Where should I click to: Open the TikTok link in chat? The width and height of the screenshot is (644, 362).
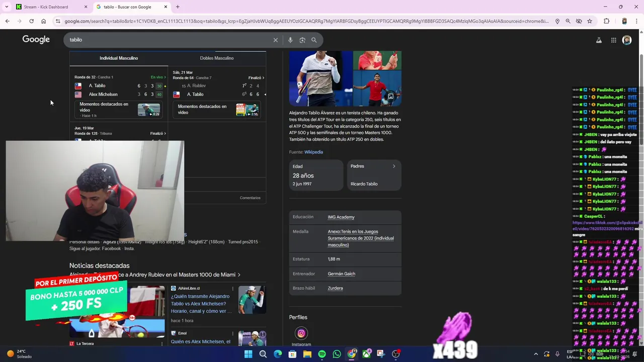607,226
